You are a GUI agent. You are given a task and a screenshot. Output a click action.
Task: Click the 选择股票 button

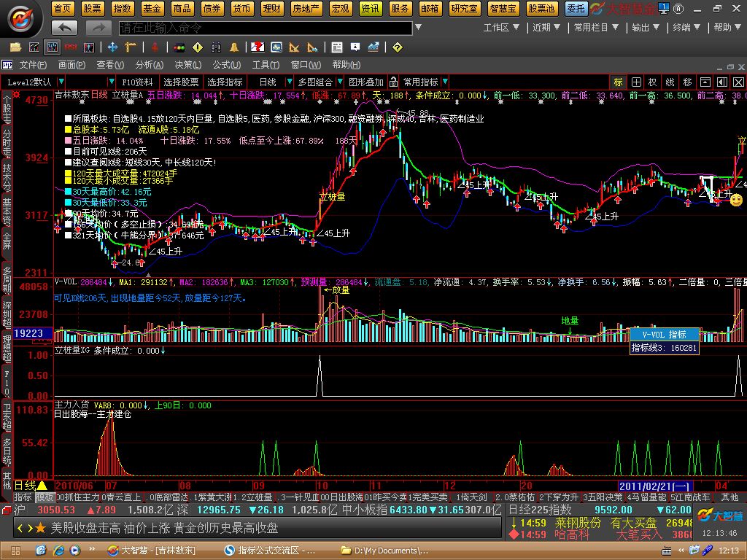pyautogui.click(x=181, y=82)
